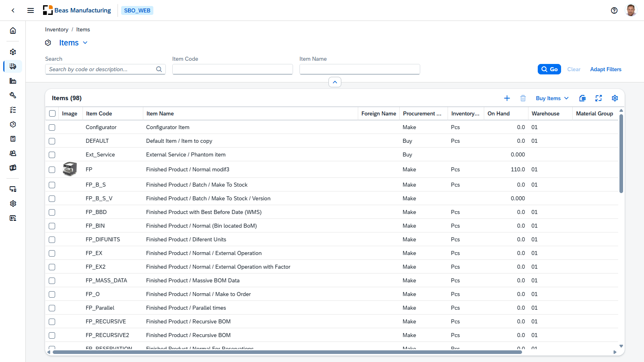Click the Warehouse column header
Screen dimensions: 644x362
[x=550, y=113]
